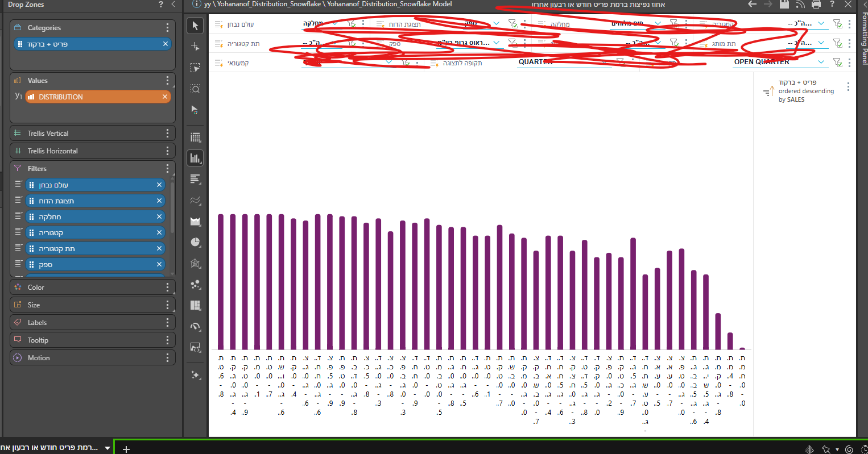Viewport: 868px width, 454px height.
Task: Select the column chart visualization
Action: [x=195, y=158]
